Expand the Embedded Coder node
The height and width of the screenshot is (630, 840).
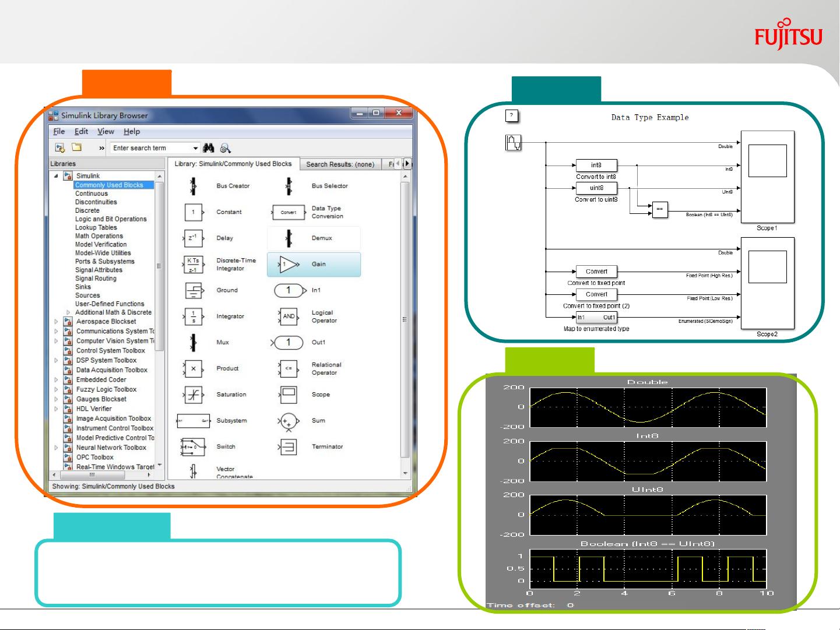pyautogui.click(x=57, y=379)
